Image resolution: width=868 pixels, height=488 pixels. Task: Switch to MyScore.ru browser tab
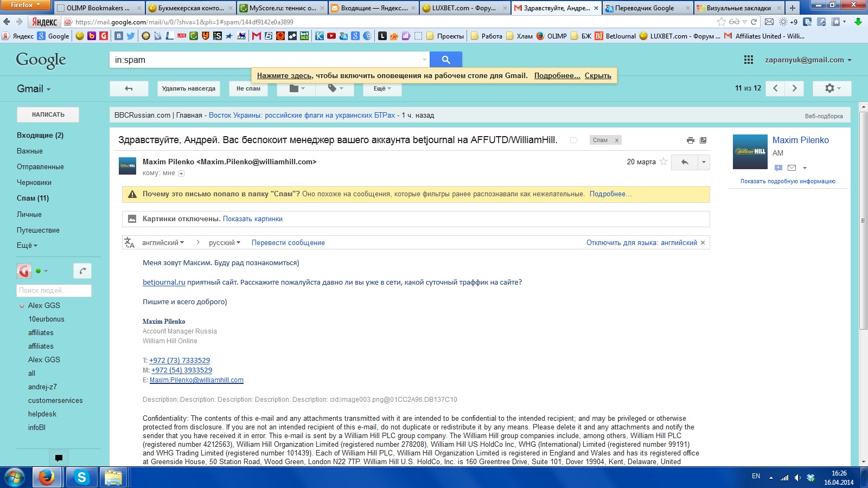coord(281,8)
